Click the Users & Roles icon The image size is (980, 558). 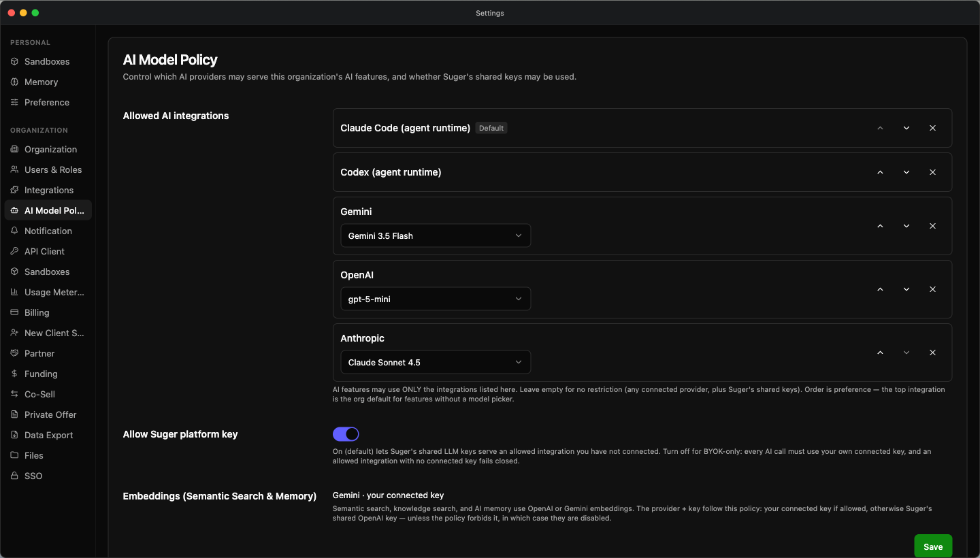coord(14,169)
